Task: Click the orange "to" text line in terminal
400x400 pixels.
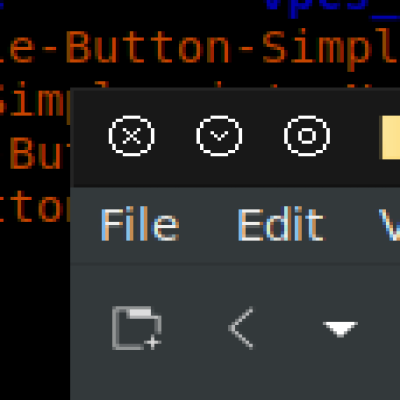Action: click(33, 207)
